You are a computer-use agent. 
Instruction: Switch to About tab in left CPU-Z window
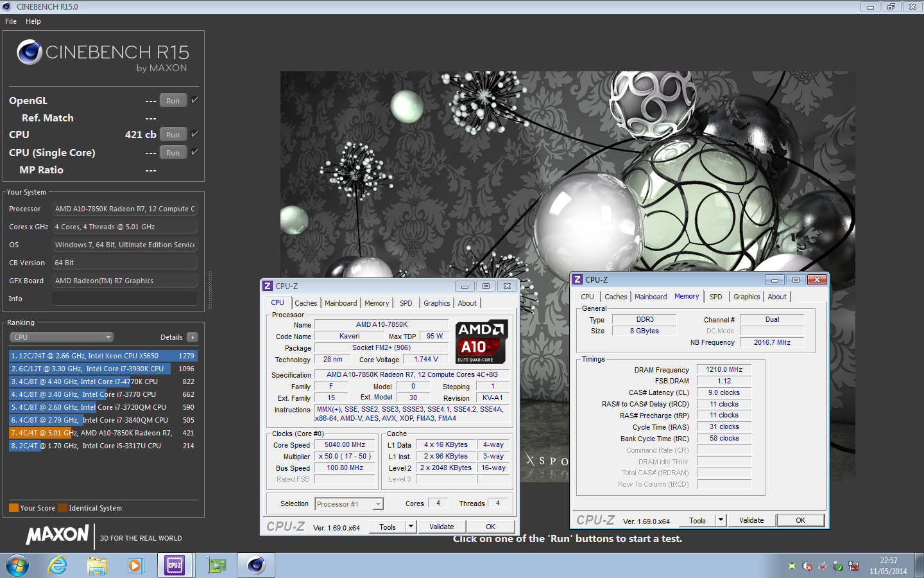467,303
